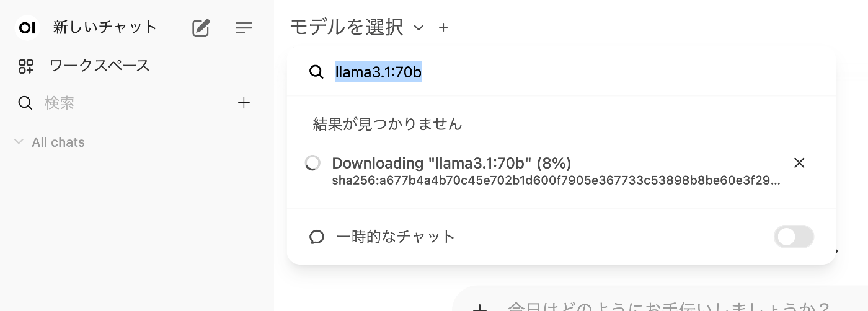Click the 一時的なチャット chat bubble icon
Viewport: 868px width, 311px height.
coord(317,237)
